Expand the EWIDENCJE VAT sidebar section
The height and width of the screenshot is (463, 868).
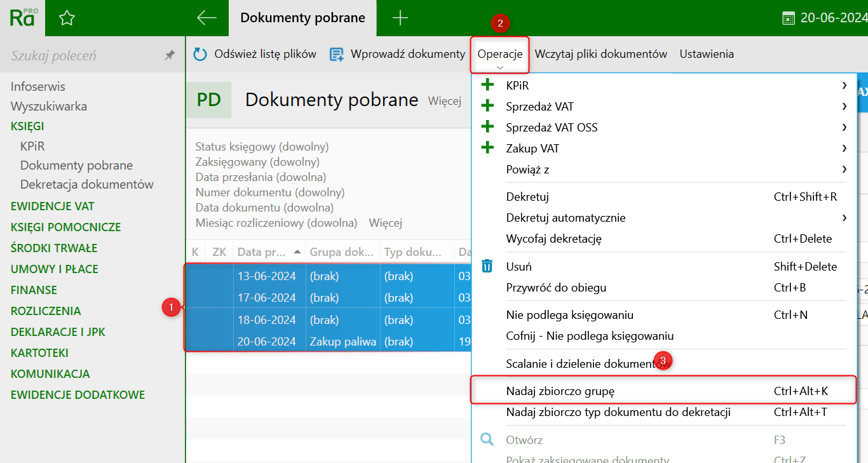click(52, 206)
